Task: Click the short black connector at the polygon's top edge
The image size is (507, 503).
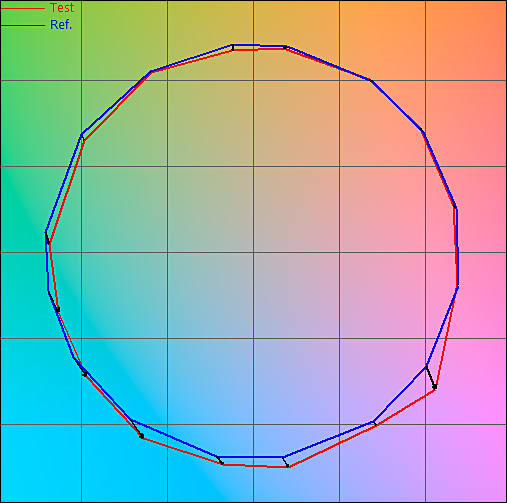Action: (x=233, y=47)
